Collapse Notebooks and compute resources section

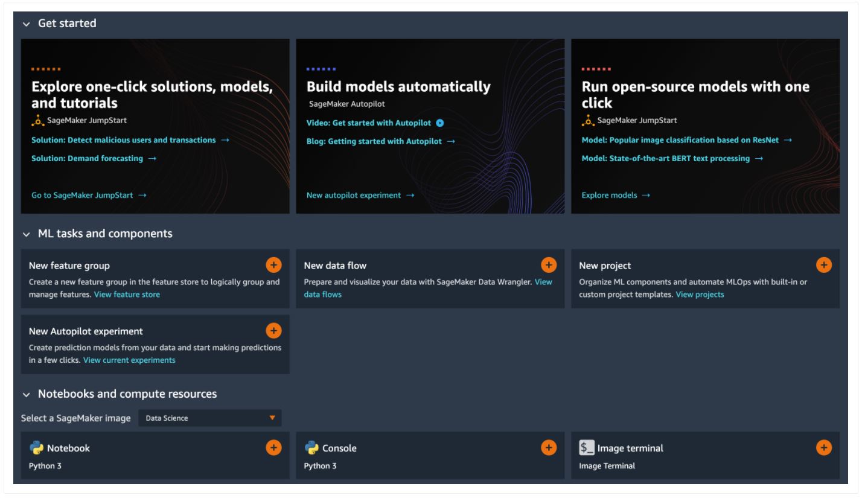26,395
